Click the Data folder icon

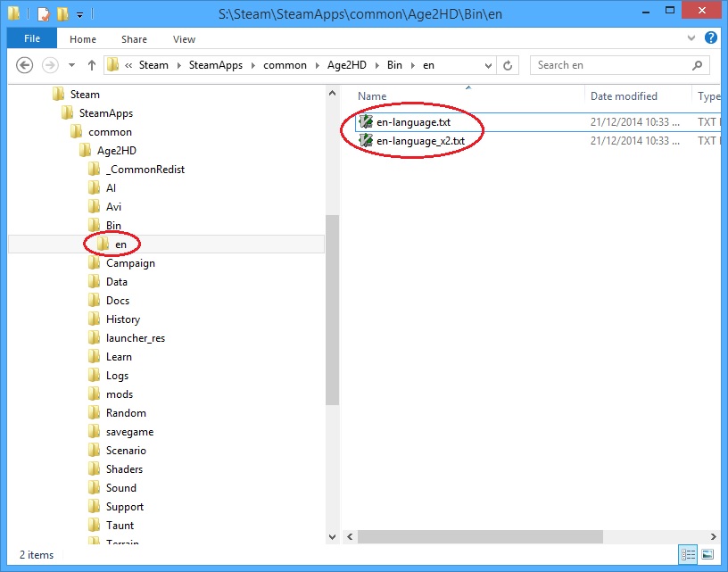click(94, 281)
